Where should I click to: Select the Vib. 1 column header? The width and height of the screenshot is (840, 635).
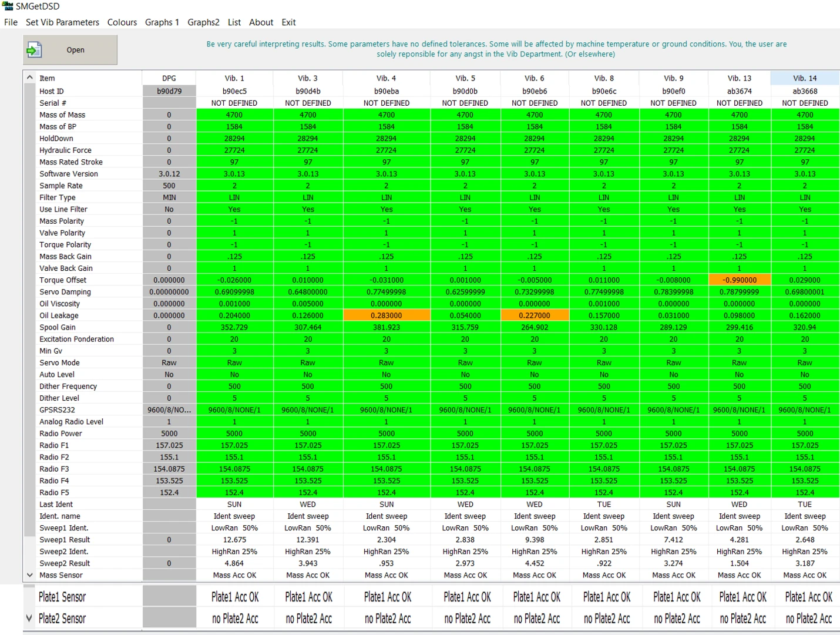click(234, 78)
